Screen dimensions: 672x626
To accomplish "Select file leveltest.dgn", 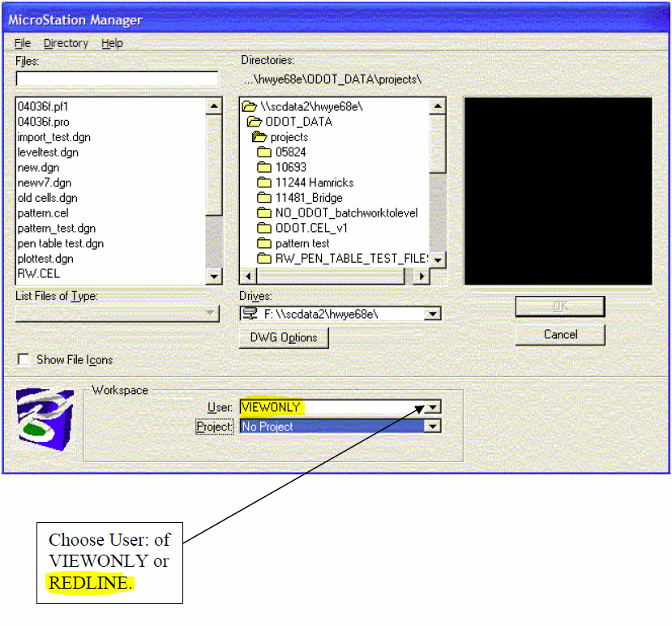I will (48, 152).
